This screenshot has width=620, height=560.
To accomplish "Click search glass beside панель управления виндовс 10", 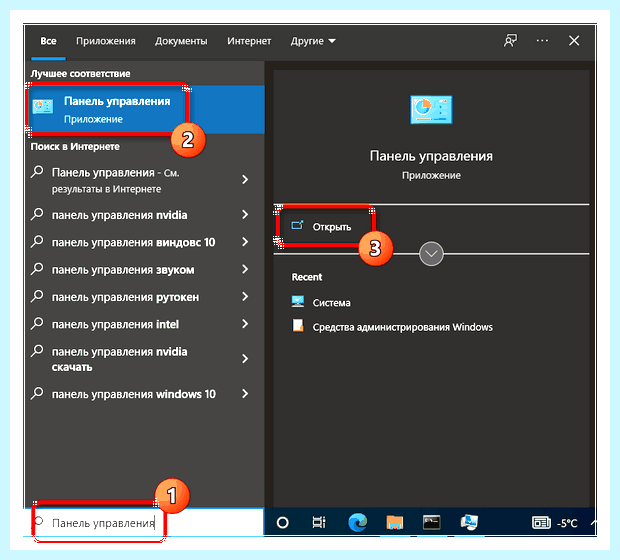I will [37, 242].
